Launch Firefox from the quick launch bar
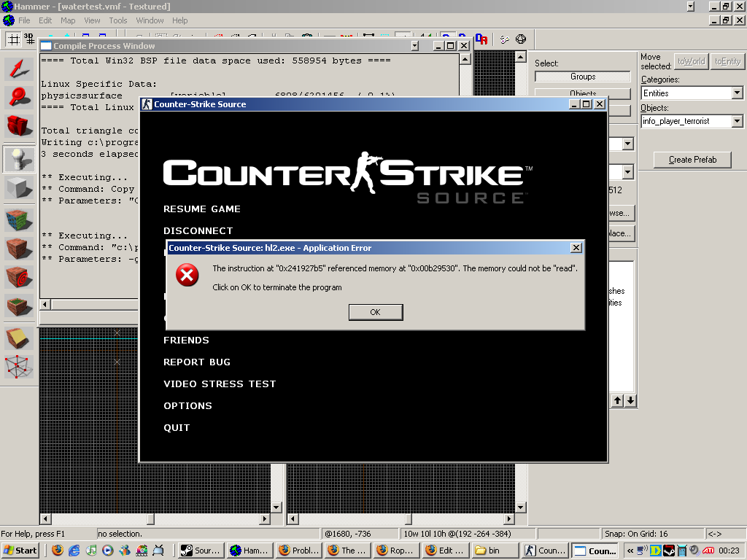 [x=58, y=551]
